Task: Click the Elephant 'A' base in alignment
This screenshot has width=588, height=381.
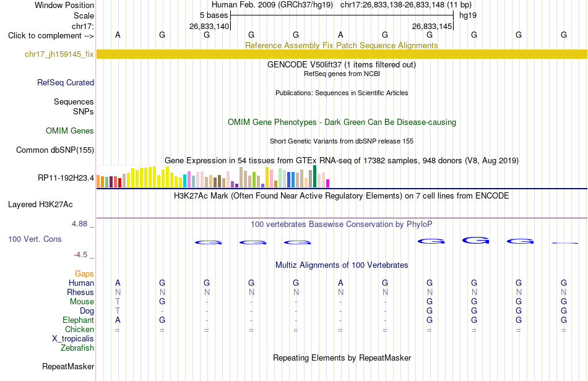Action: (118, 320)
